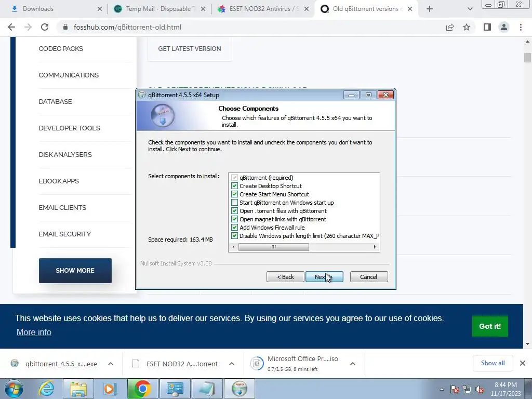Close the Downloads tab
The width and height of the screenshot is (532, 399).
point(99,9)
